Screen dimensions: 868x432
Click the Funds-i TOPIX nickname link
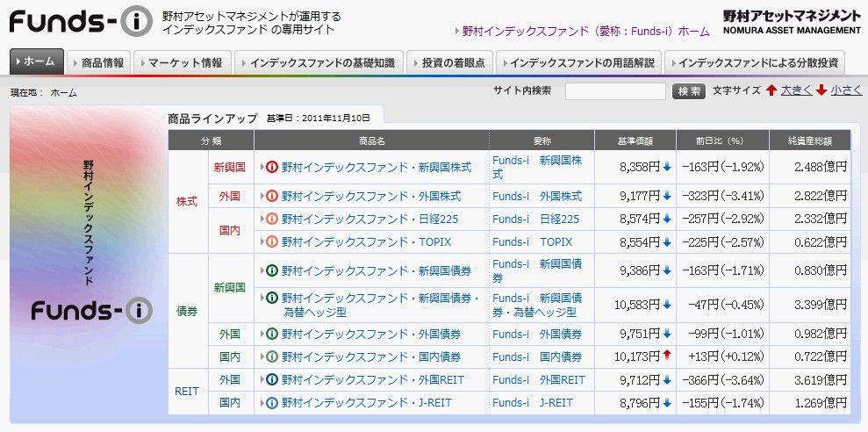coord(533,242)
